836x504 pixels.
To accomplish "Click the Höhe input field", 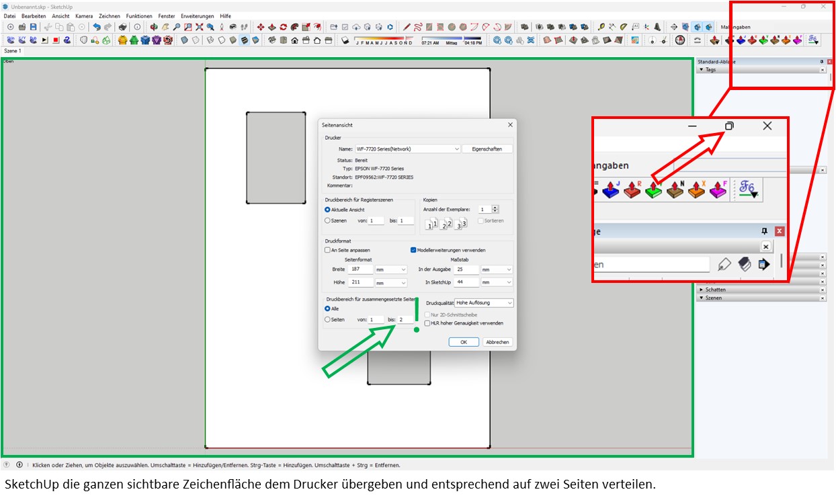I will 361,283.
